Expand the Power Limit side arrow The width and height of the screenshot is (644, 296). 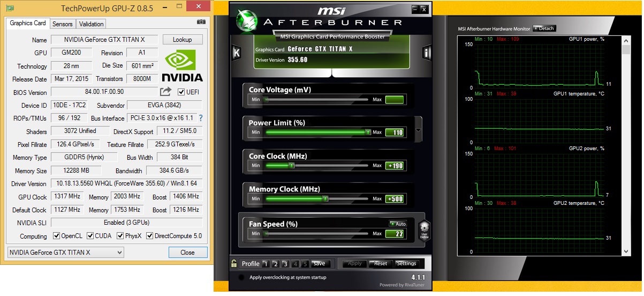[418, 130]
